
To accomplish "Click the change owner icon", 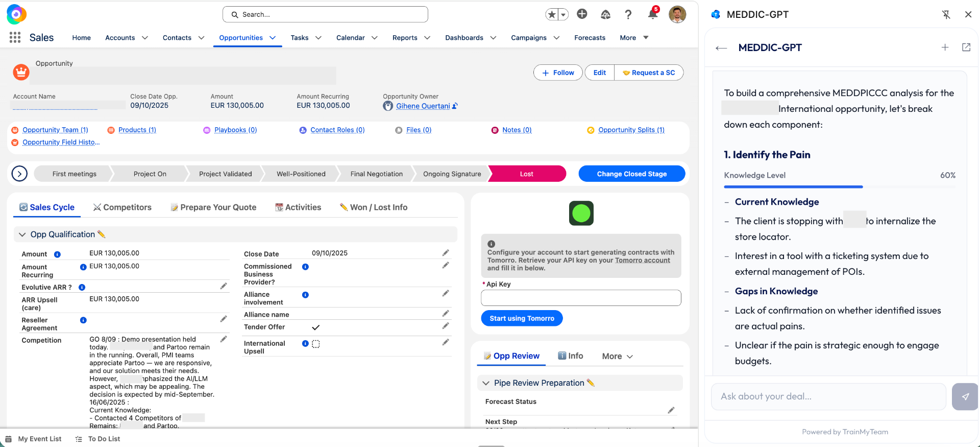I will (x=455, y=106).
